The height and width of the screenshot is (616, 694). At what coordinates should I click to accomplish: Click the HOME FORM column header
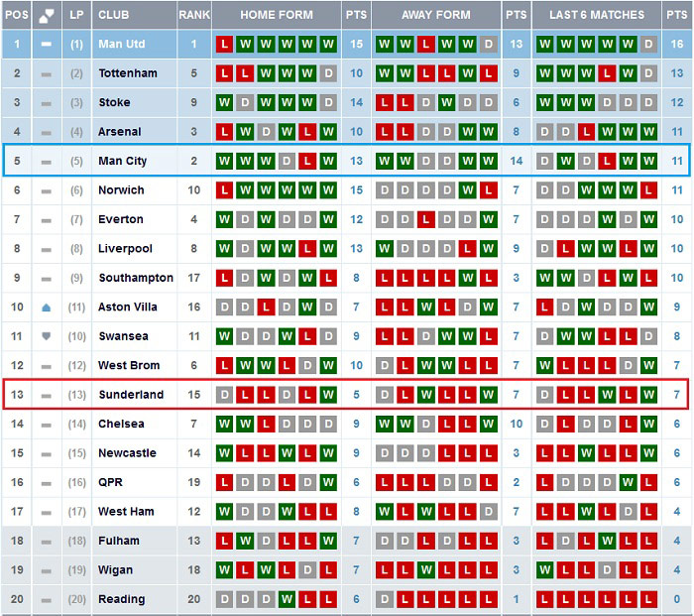(277, 15)
